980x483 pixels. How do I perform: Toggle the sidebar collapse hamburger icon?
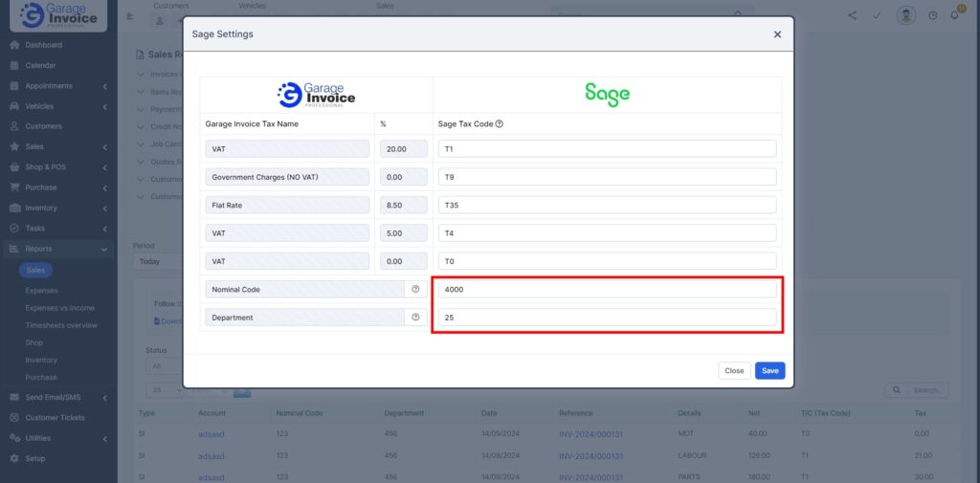[130, 16]
